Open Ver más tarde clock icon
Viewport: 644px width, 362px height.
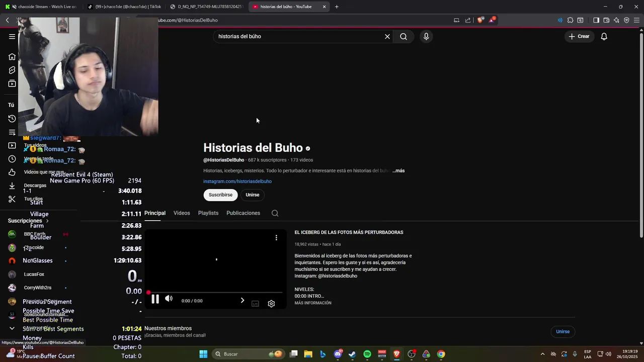12,159
